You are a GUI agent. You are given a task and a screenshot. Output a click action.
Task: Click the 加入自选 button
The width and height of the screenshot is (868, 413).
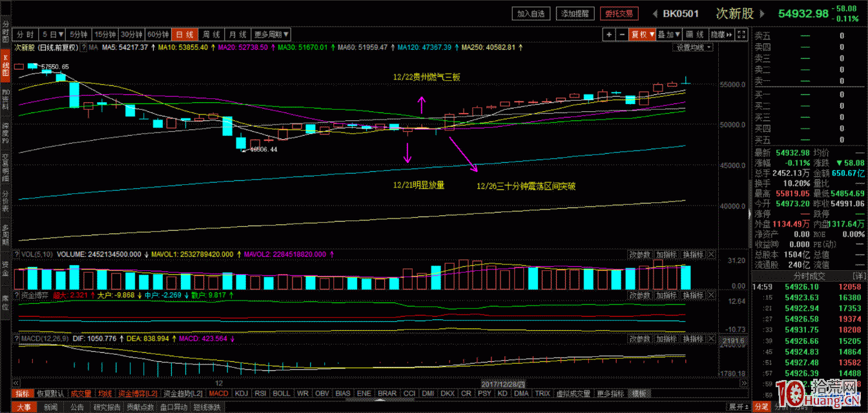point(532,14)
